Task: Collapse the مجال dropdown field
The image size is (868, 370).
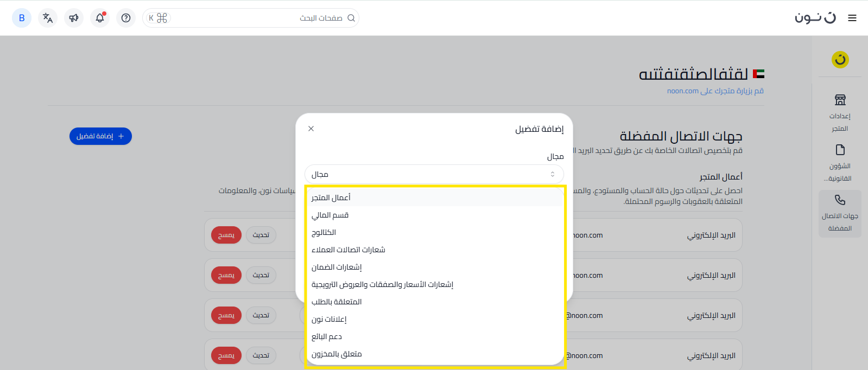Action: pos(434,174)
